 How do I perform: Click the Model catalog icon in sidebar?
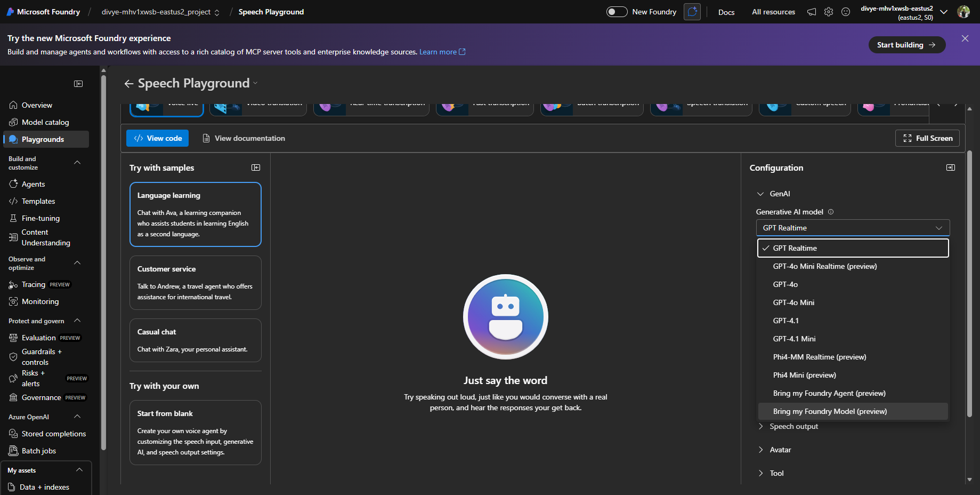(x=13, y=122)
